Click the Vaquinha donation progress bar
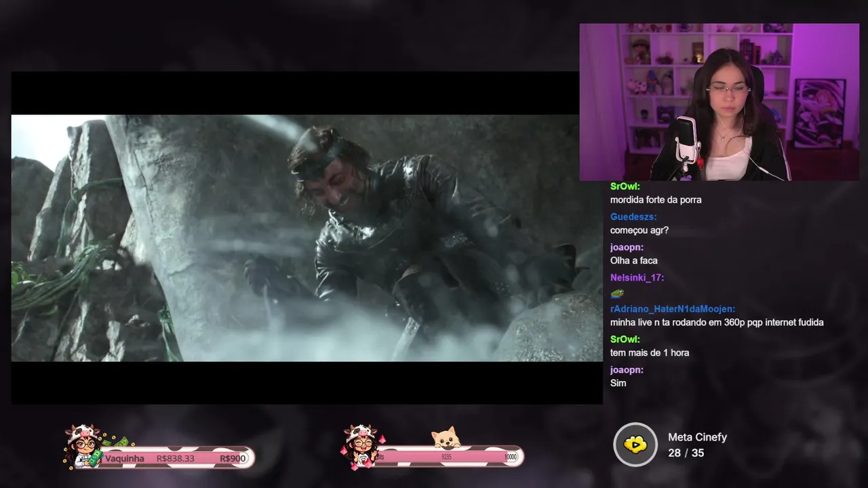This screenshot has width=868, height=488. click(x=178, y=458)
